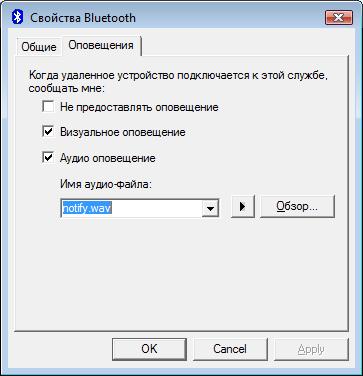This screenshot has width=363, height=376.
Task: Click the Имя аудио-файла: label
Action: 106,184
